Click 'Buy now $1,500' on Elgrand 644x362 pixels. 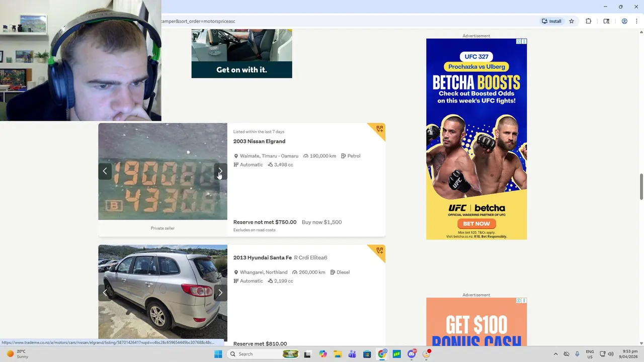321,222
